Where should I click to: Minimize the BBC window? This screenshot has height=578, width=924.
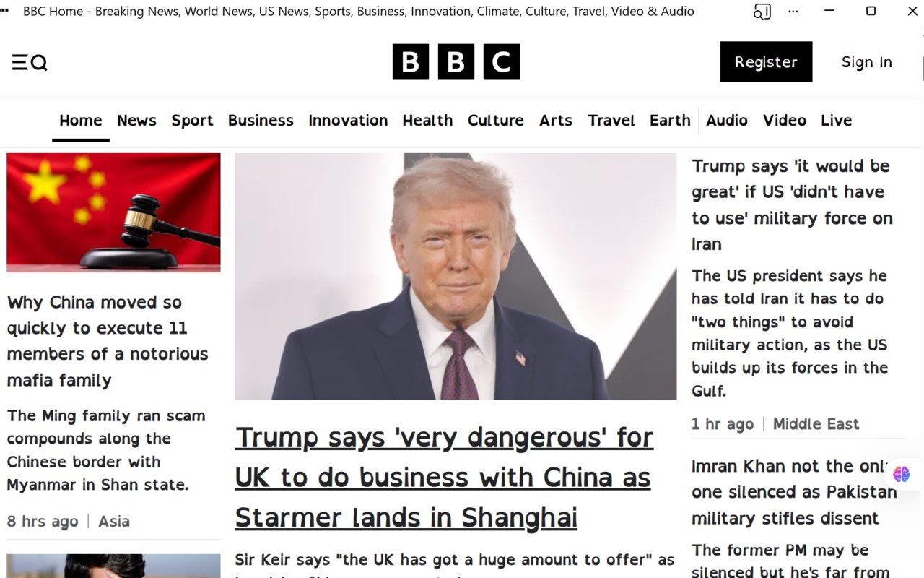[829, 11]
